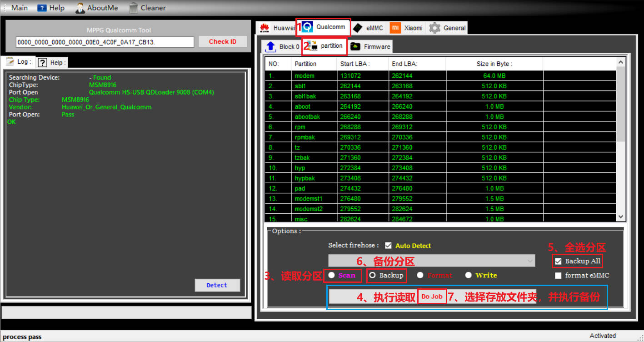Select the Write radio option
The height and width of the screenshot is (342, 644).
pos(469,275)
